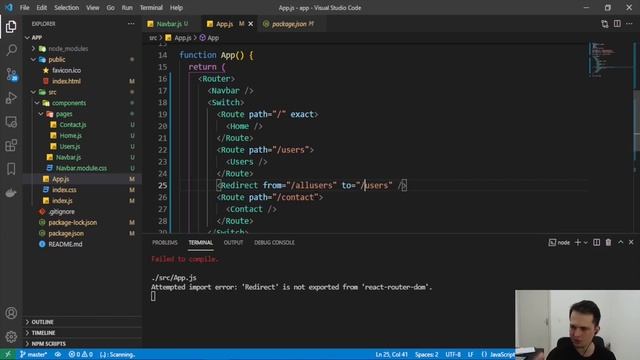640x360 pixels.
Task: Open the Explorer view in activity bar
Action: [11, 27]
